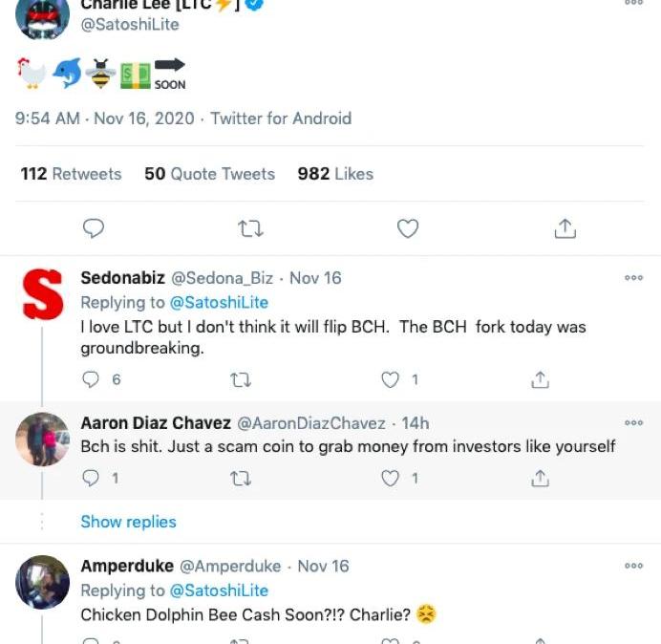Viewport: 661px width, 644px height.
Task: Reply to Charlie Lee's main tweet
Action: point(93,228)
